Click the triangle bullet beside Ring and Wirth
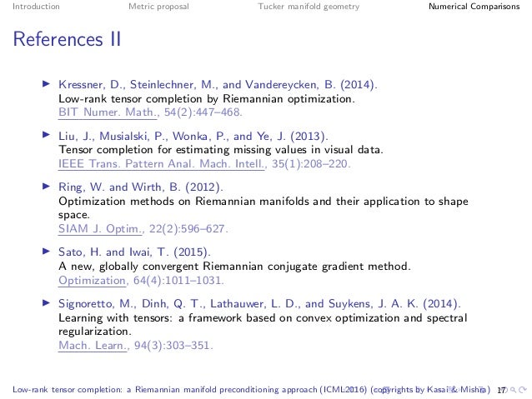Image resolution: width=532 pixels, height=399 pixels. pyautogui.click(x=47, y=186)
